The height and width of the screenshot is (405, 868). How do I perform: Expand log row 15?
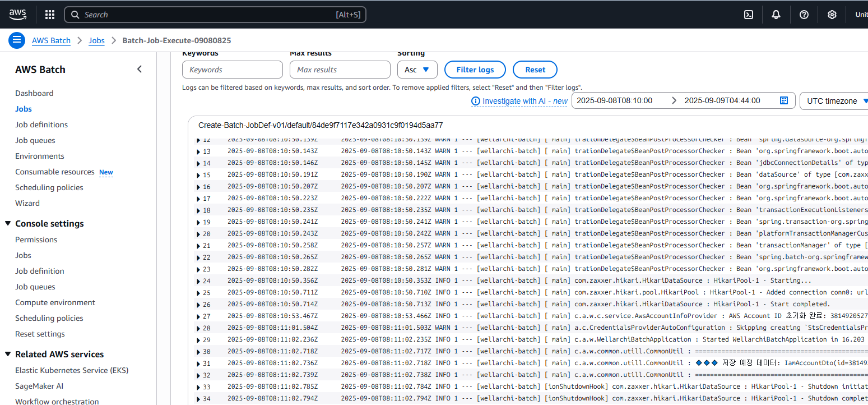tap(198, 175)
